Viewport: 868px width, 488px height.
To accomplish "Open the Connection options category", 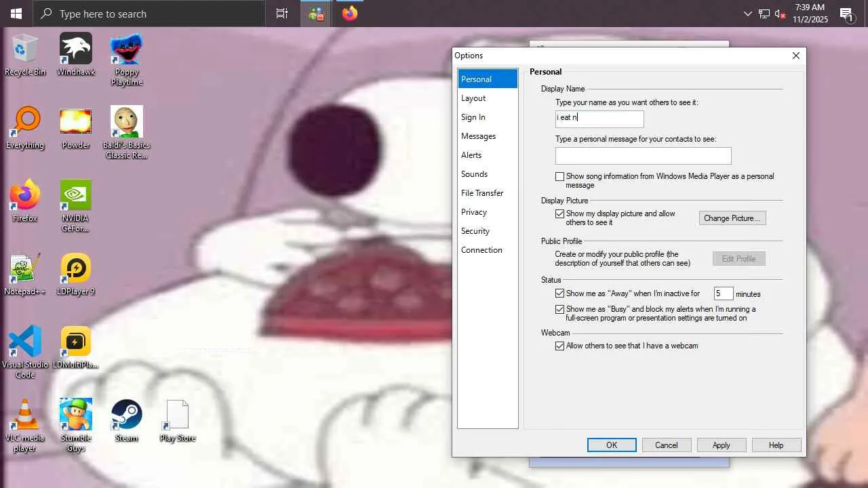I will point(488,250).
